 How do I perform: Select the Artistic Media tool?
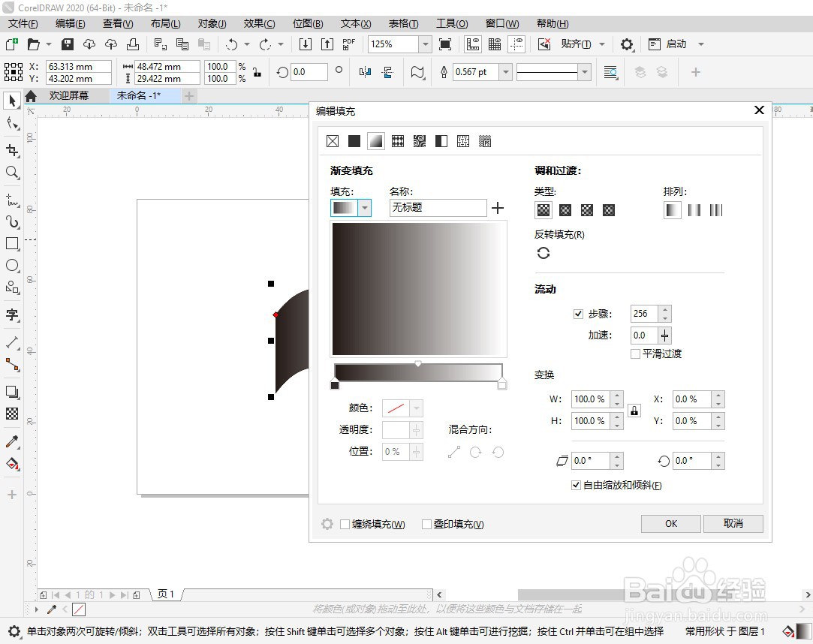coord(12,222)
